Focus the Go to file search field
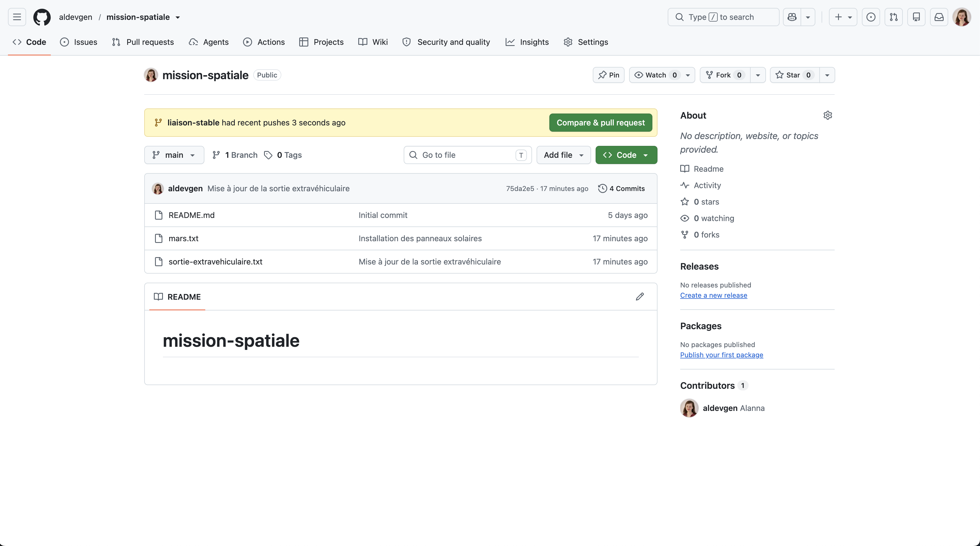This screenshot has height=546, width=980. coord(468,155)
